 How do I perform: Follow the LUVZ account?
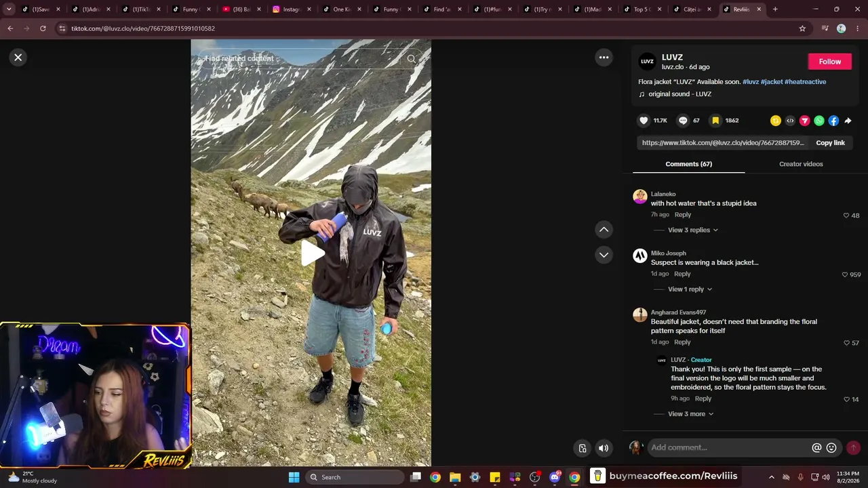[829, 62]
